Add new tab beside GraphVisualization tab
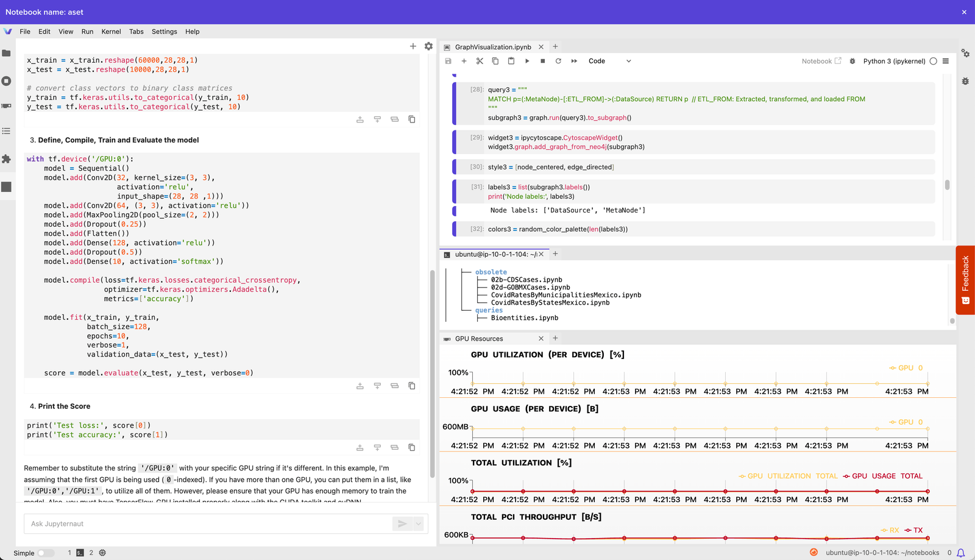This screenshot has width=975, height=560. tap(555, 47)
